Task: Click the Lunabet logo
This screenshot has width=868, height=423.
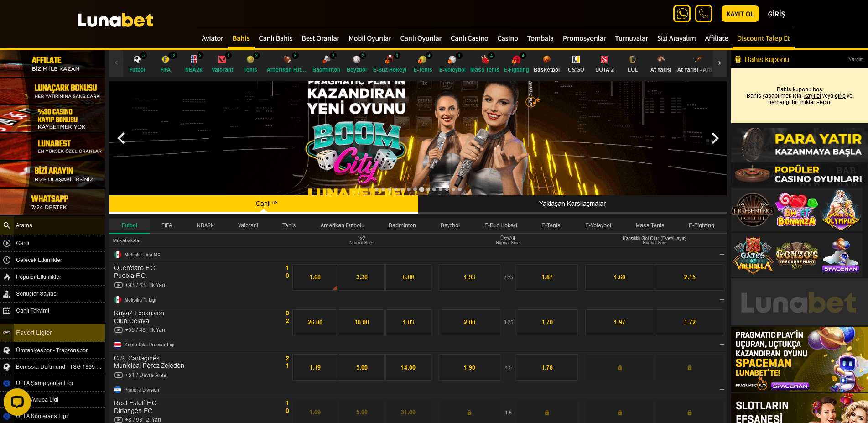Action: pyautogui.click(x=115, y=20)
